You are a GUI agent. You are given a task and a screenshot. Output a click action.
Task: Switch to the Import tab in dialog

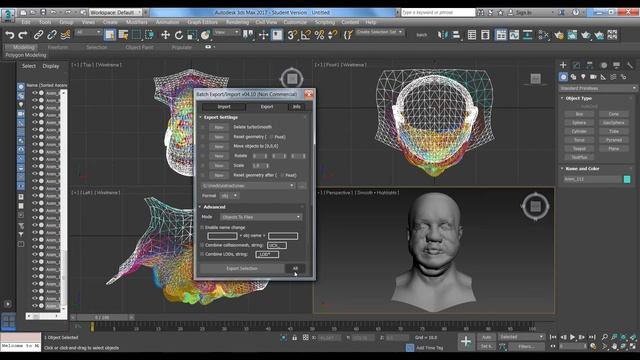(224, 107)
